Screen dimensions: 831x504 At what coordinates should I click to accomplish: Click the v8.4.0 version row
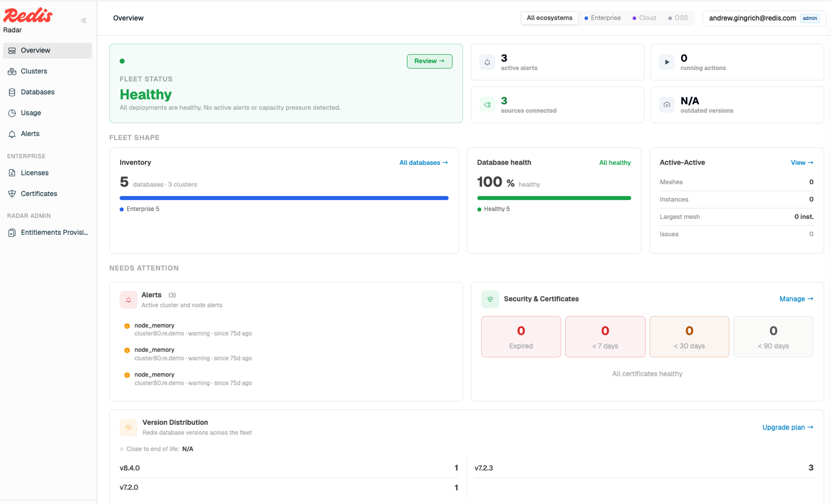tap(289, 468)
